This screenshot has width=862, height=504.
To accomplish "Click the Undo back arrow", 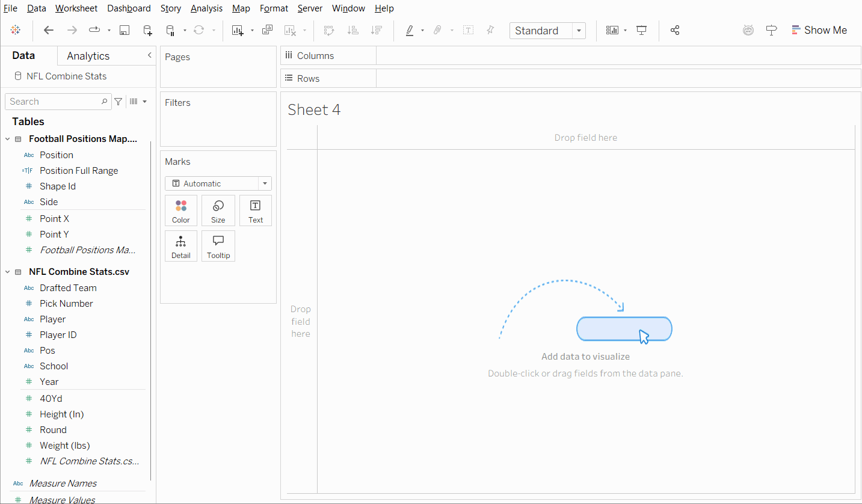I will [x=49, y=31].
